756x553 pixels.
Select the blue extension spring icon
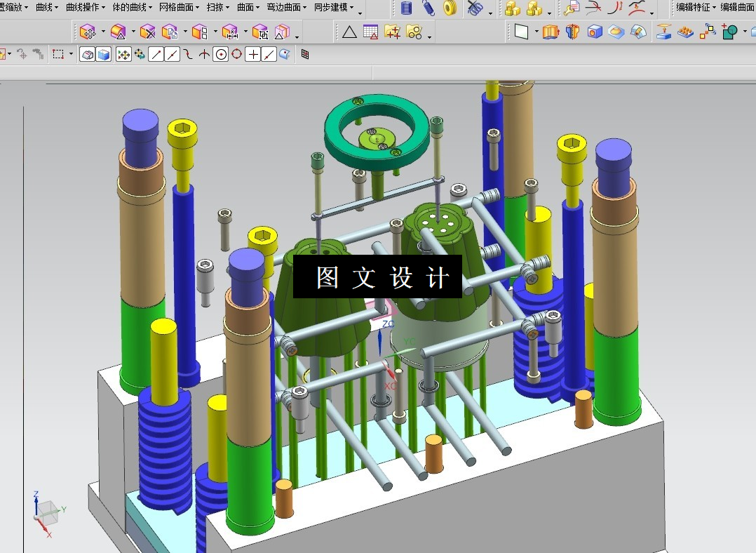pos(428,8)
